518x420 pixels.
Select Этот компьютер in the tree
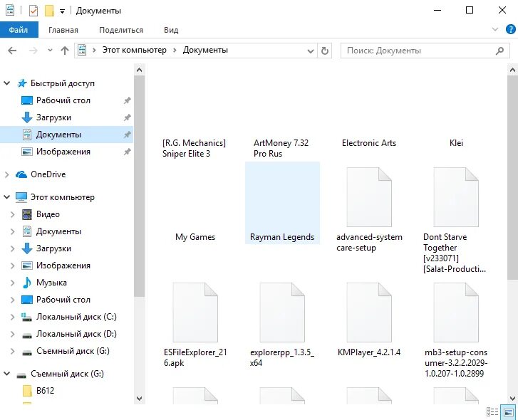point(63,197)
